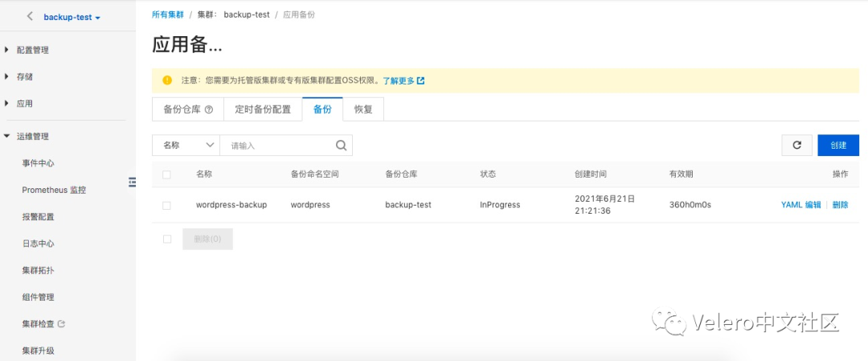Click the 创建时间 column header
This screenshot has width=868, height=361.
(x=591, y=174)
